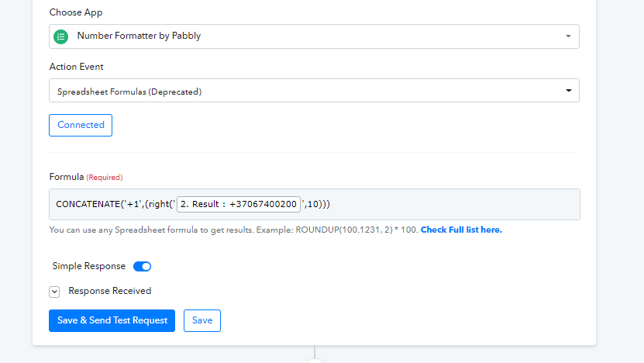Click the Number Formatter green app icon
The image size is (644, 363).
pos(60,36)
